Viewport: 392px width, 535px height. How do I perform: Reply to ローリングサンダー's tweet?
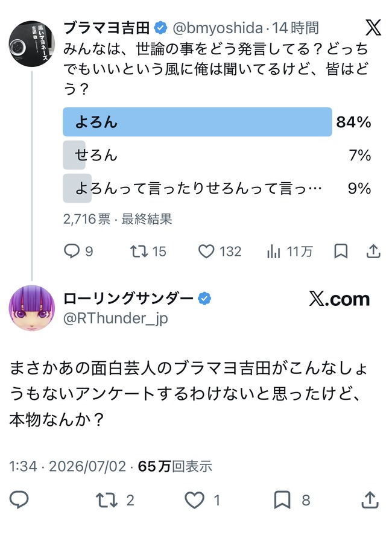point(19,500)
